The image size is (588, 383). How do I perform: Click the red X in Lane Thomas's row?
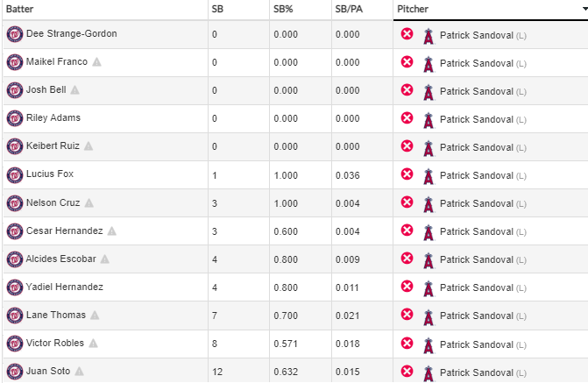click(x=407, y=316)
